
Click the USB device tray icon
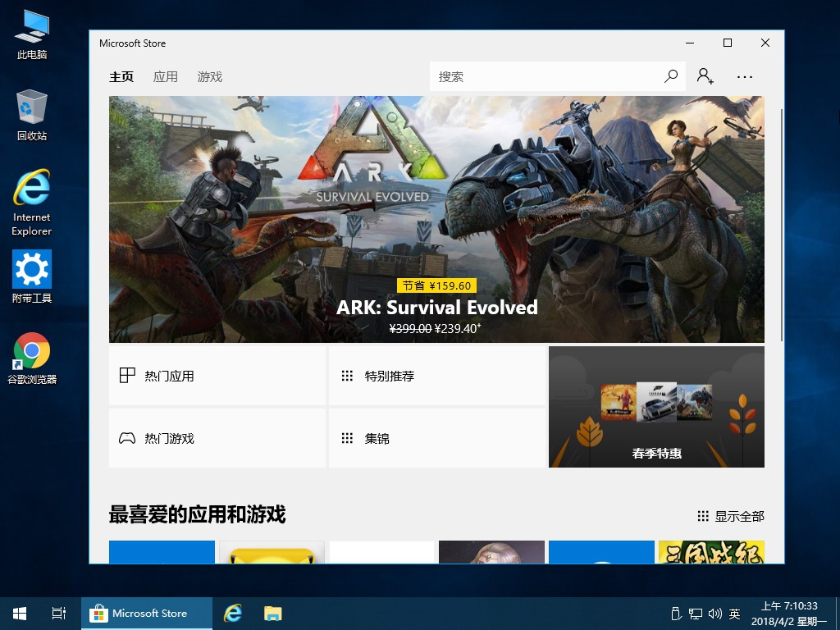[x=676, y=614]
